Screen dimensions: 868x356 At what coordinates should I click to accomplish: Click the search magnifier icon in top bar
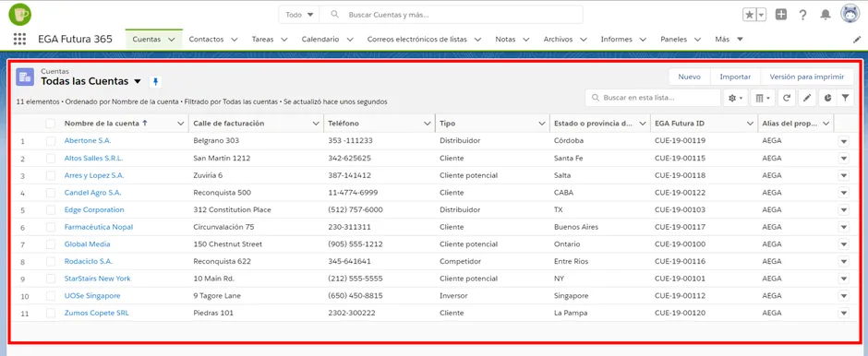[334, 15]
